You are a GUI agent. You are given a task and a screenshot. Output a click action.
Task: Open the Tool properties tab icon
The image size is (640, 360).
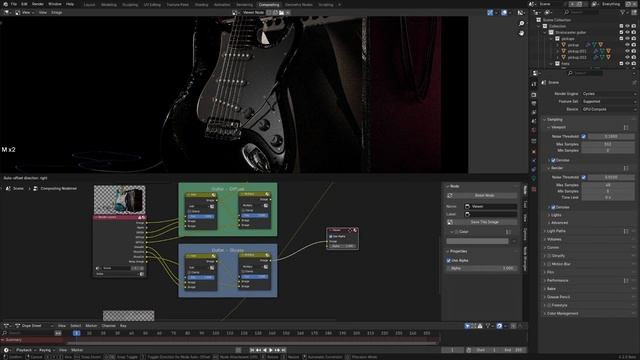tap(534, 84)
